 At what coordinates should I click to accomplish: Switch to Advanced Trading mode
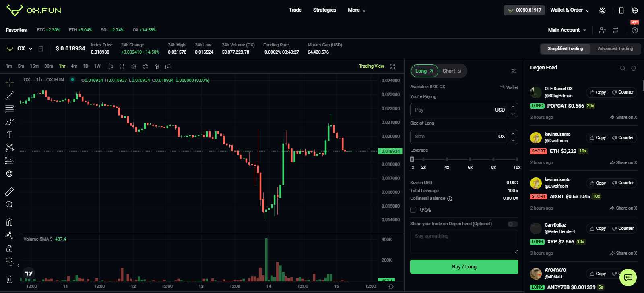pos(615,48)
